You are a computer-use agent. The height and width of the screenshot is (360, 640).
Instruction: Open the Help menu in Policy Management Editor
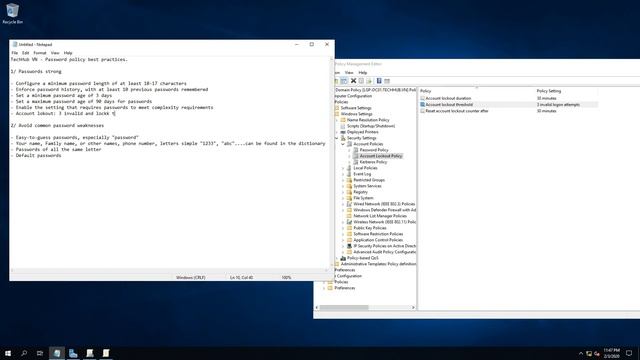362,73
